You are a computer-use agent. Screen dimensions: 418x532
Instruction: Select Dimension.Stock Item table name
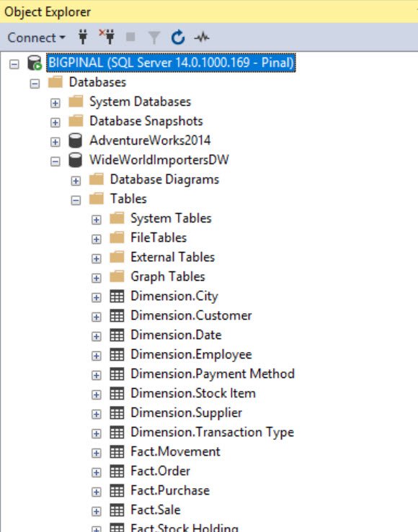pyautogui.click(x=193, y=393)
